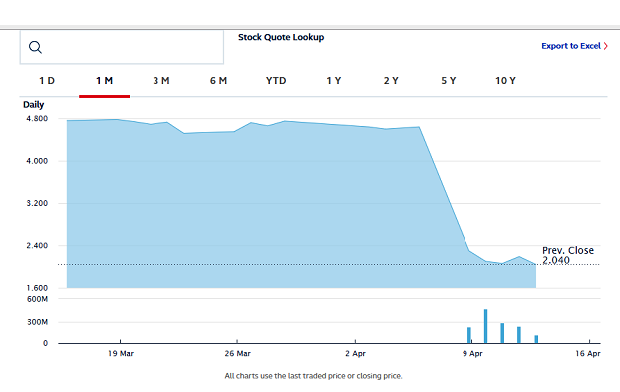The image size is (620, 392).
Task: Choose the 1 Y range tab
Action: (334, 81)
